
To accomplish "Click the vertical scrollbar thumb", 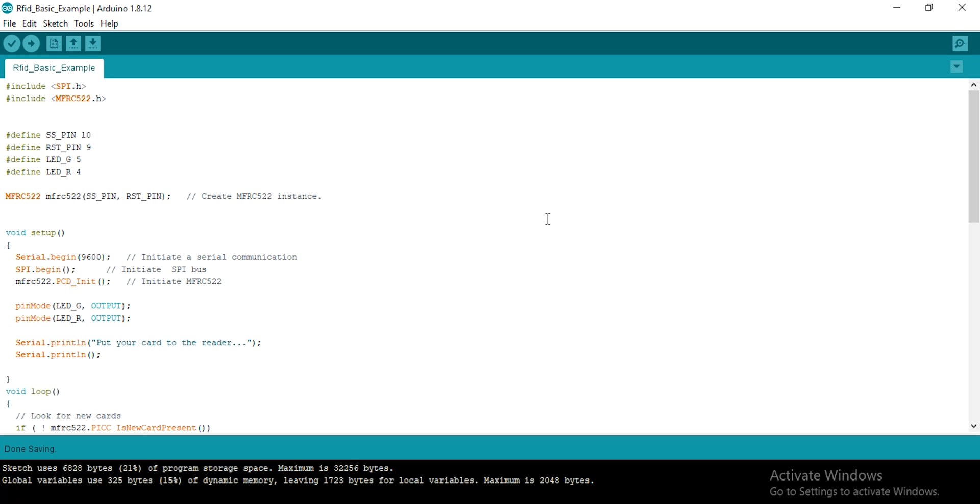I will point(974,156).
